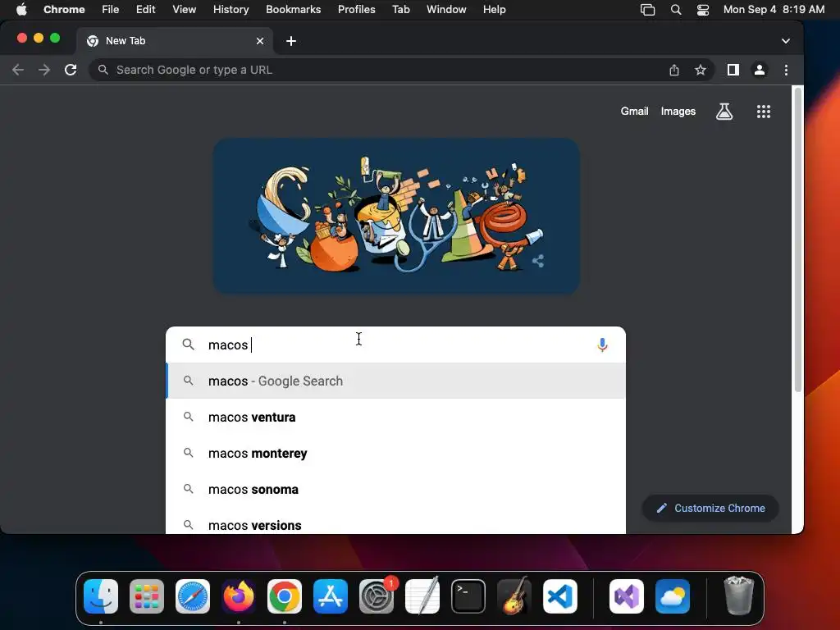The image size is (840, 630).
Task: Open the Window menu
Action: (446, 10)
